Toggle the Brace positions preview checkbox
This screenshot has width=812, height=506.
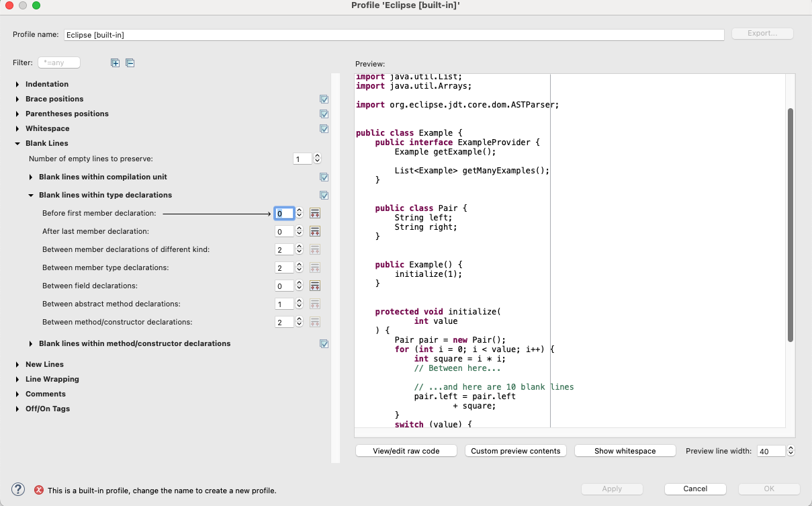[324, 99]
